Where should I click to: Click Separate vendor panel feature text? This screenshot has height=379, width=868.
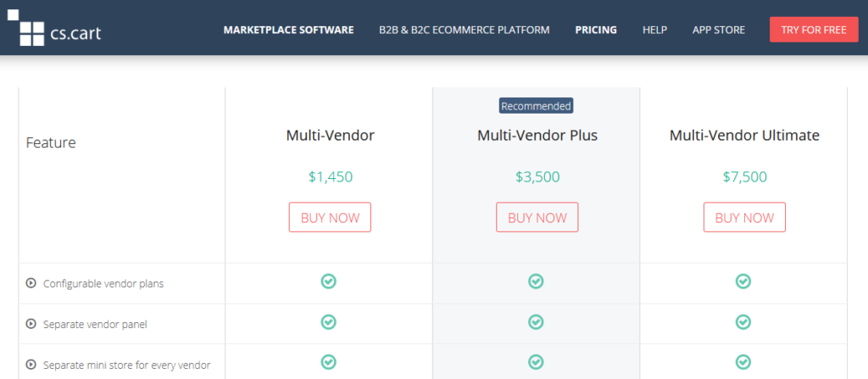click(95, 325)
